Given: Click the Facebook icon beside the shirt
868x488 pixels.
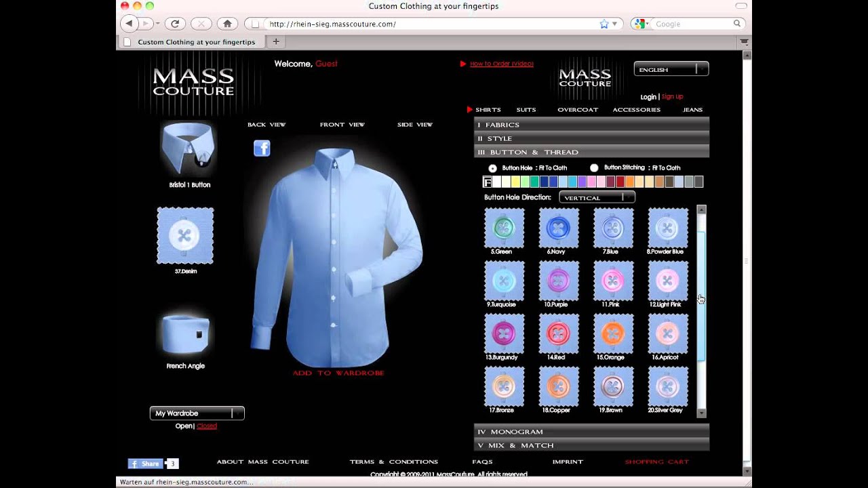Looking at the screenshot, I should tap(262, 148).
